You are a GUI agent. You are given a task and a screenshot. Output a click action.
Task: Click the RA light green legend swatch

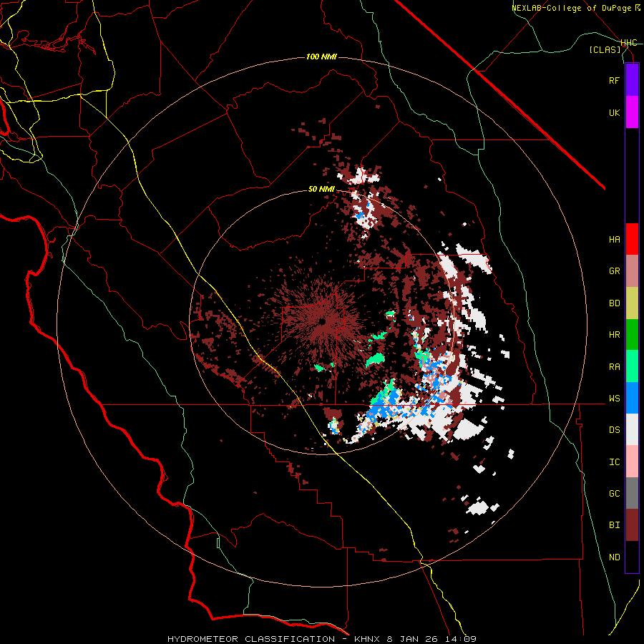(x=632, y=366)
